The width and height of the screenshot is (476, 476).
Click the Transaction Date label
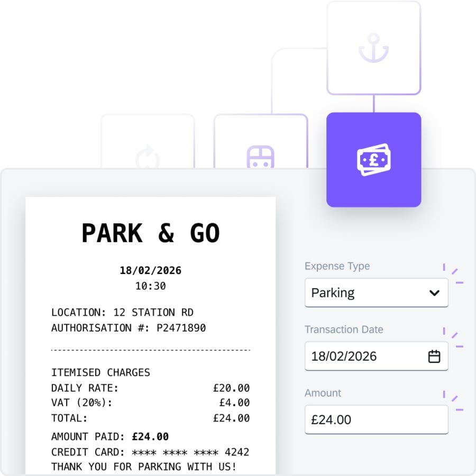coord(344,329)
